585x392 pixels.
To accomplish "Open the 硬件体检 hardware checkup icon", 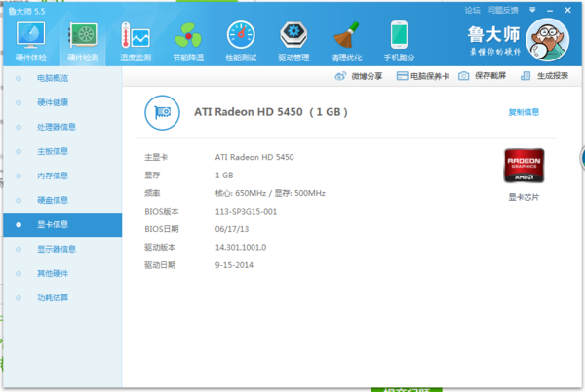I will [30, 41].
